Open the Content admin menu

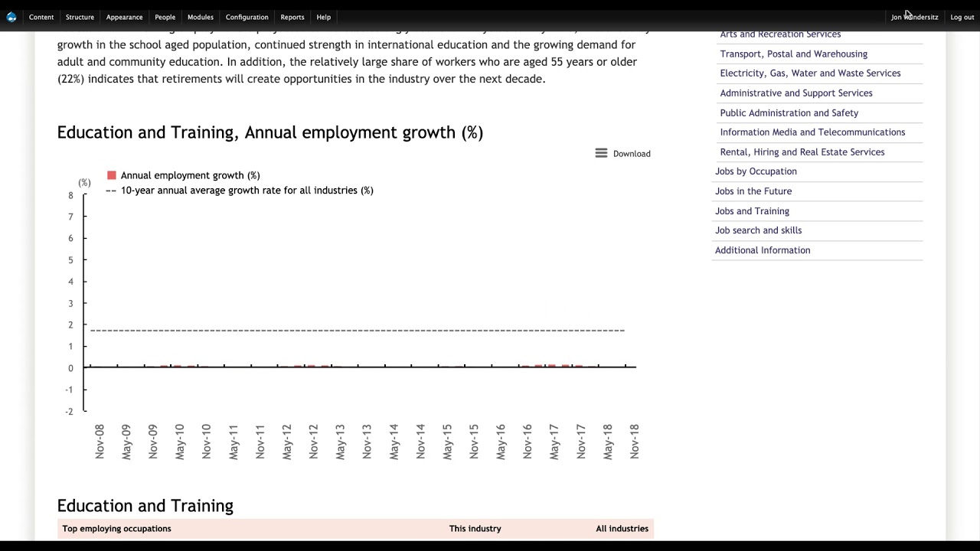[41, 17]
